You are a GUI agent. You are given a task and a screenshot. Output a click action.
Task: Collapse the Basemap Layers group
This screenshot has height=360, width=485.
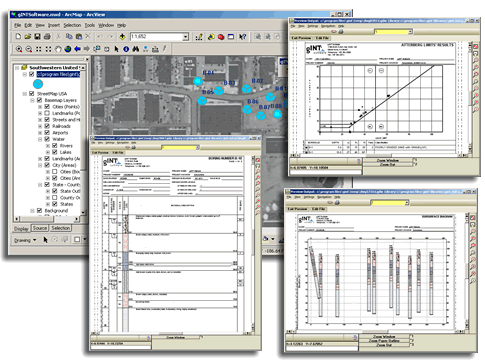(32, 100)
